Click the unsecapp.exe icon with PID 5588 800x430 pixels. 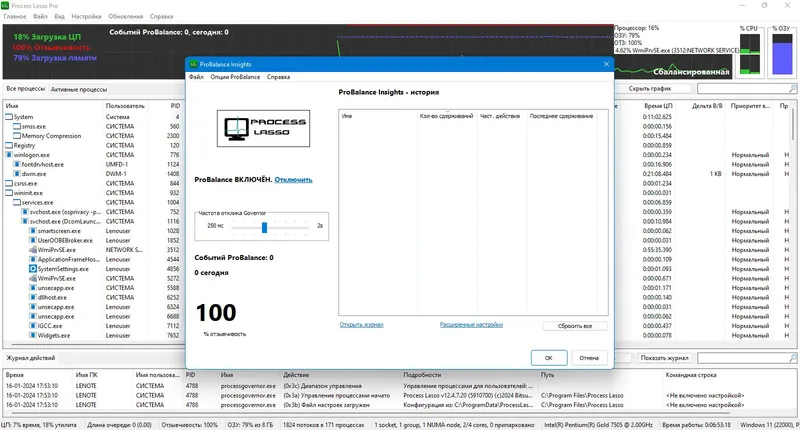pos(33,288)
